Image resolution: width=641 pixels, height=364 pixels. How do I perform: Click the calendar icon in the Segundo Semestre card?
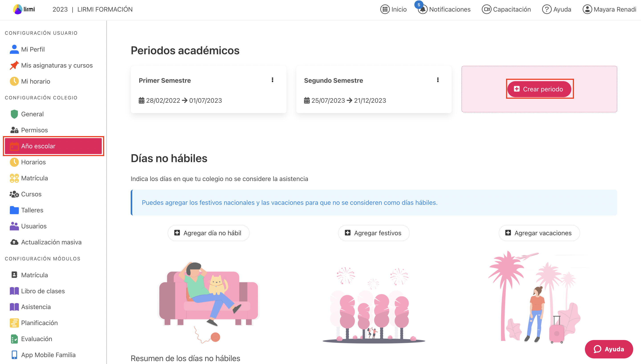pyautogui.click(x=307, y=101)
